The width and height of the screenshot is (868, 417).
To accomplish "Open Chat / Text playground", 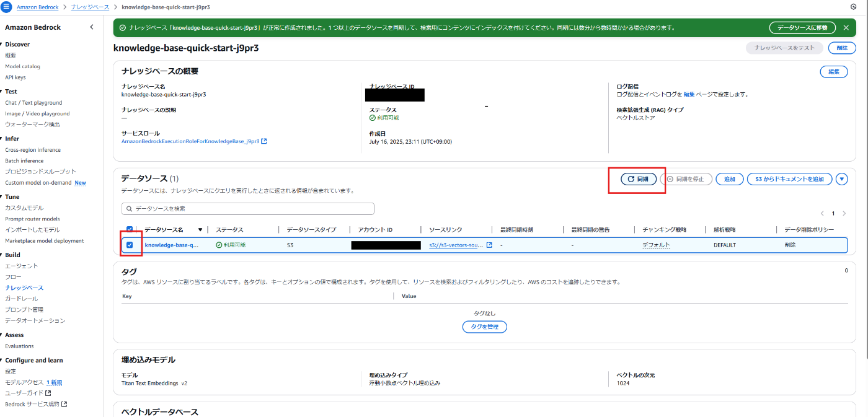I will [x=33, y=103].
